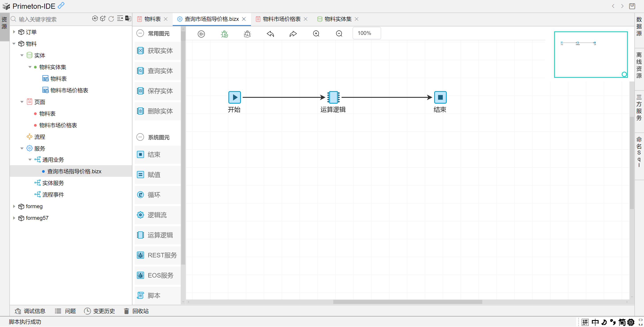Start debugging with the green bug icon
644x327 pixels.
point(224,34)
